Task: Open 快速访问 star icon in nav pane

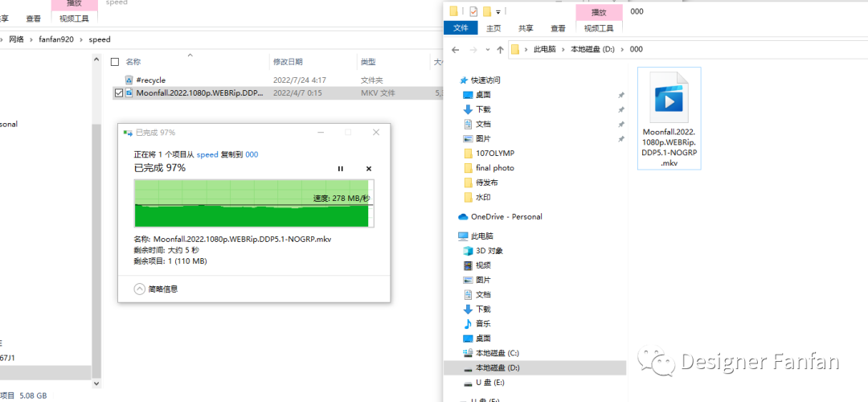Action: 464,80
